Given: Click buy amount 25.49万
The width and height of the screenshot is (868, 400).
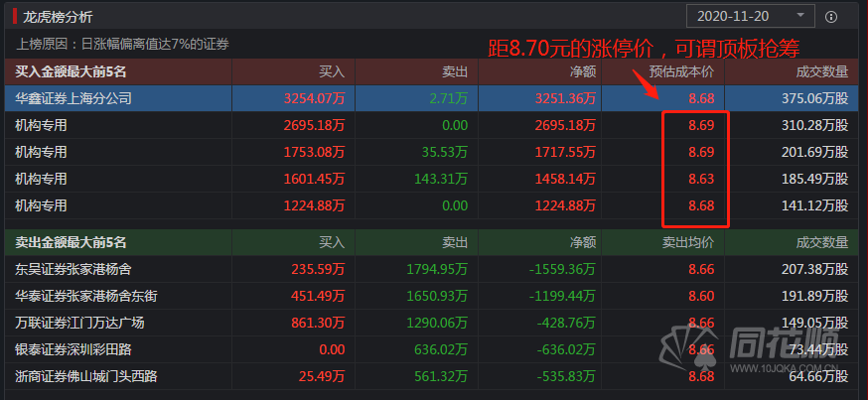Looking at the screenshot, I should (321, 376).
